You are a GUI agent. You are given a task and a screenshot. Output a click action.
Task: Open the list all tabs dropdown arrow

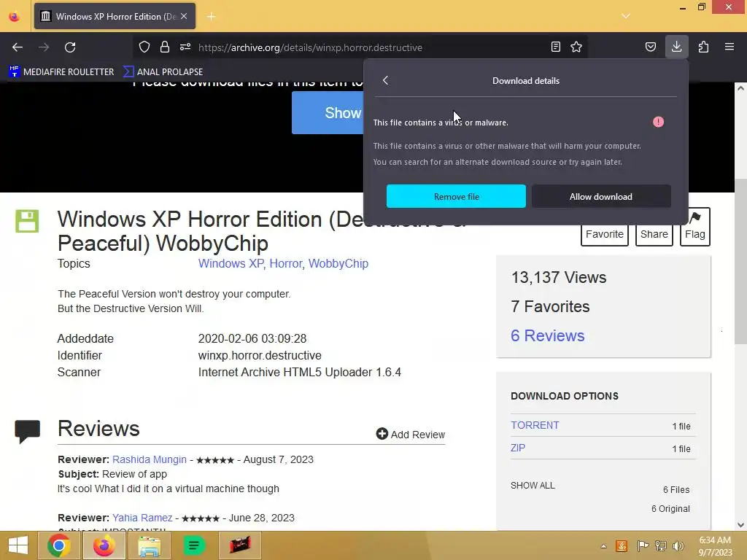pyautogui.click(x=626, y=16)
